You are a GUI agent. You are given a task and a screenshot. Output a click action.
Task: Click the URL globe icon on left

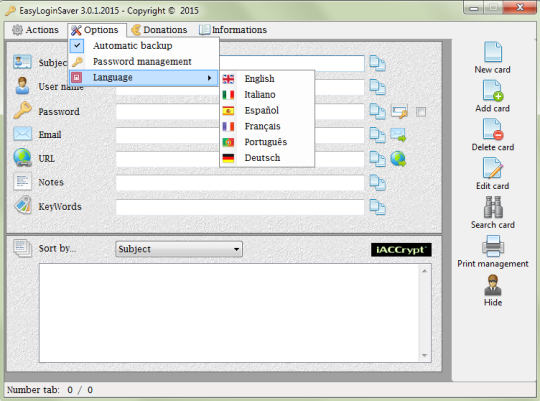22,158
